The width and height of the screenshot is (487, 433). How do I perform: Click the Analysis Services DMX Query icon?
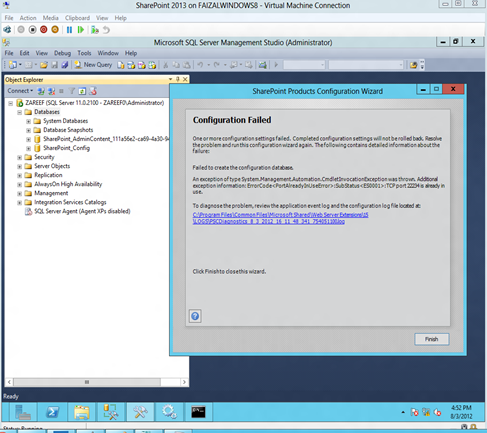click(142, 65)
